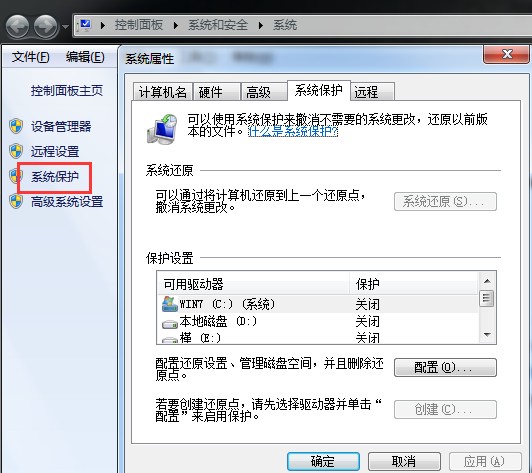
Task: Expand the arrow after 控制面板 in address bar
Action: point(175,25)
